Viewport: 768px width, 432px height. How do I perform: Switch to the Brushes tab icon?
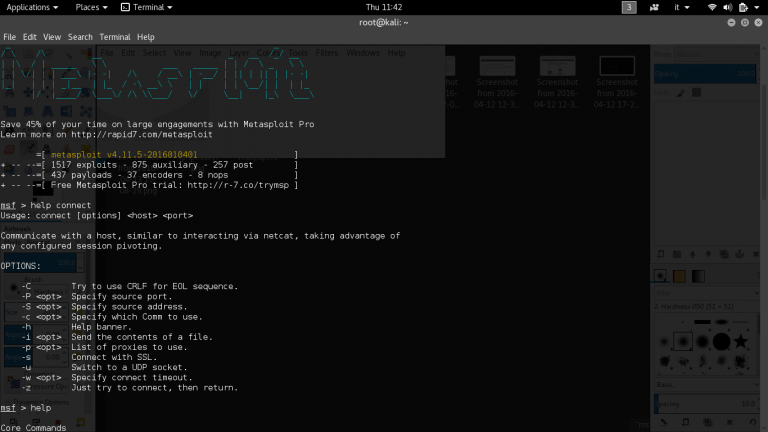[660, 276]
